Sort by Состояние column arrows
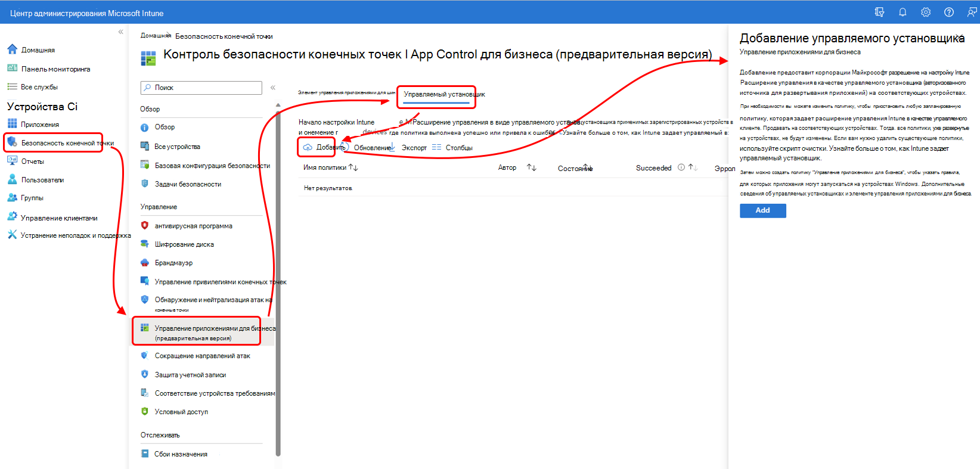 pyautogui.click(x=587, y=167)
